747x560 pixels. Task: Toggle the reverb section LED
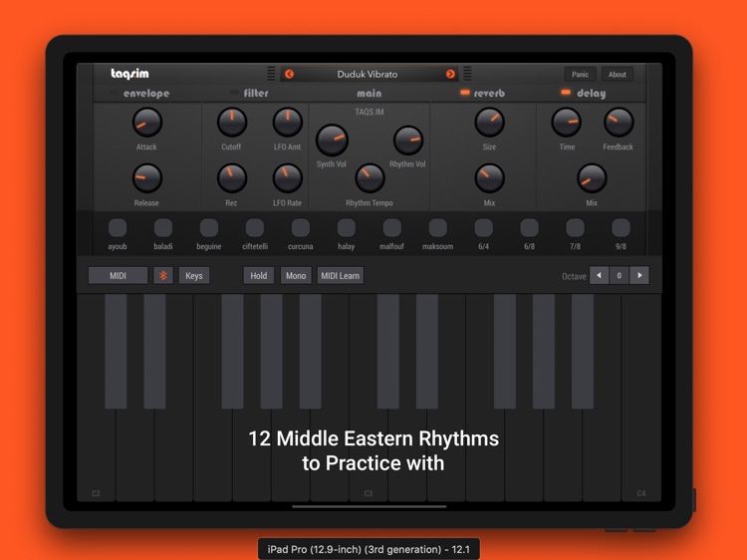coord(465,92)
